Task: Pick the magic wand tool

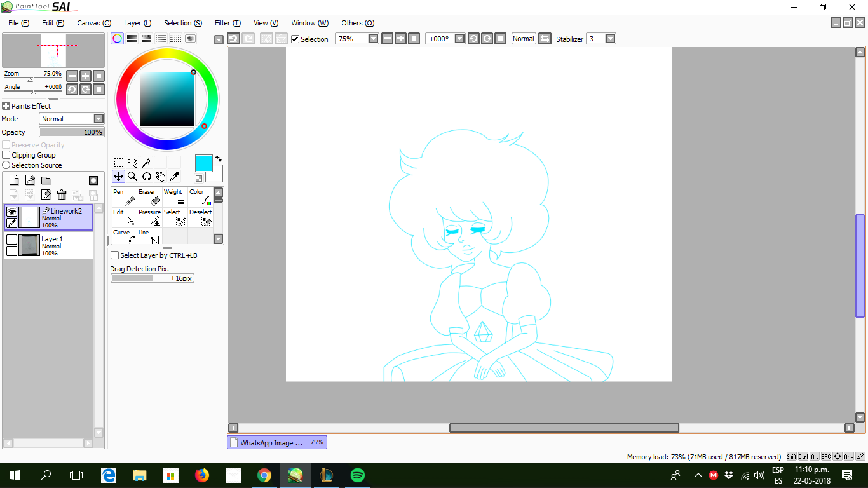Action: tap(147, 163)
